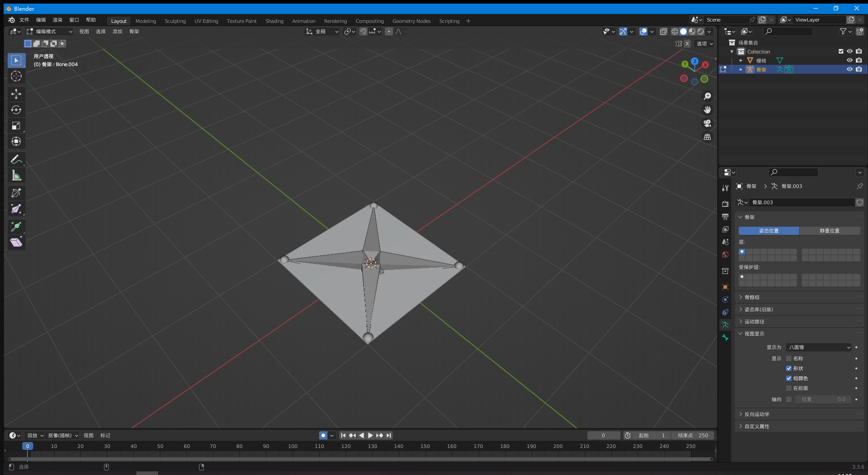
Task: Open the Bone properties tab
Action: coord(725,337)
